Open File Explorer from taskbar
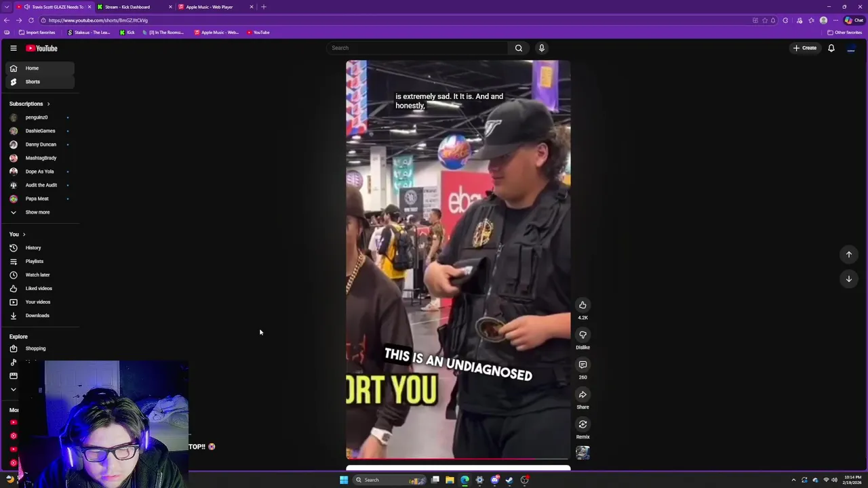 pos(450,480)
